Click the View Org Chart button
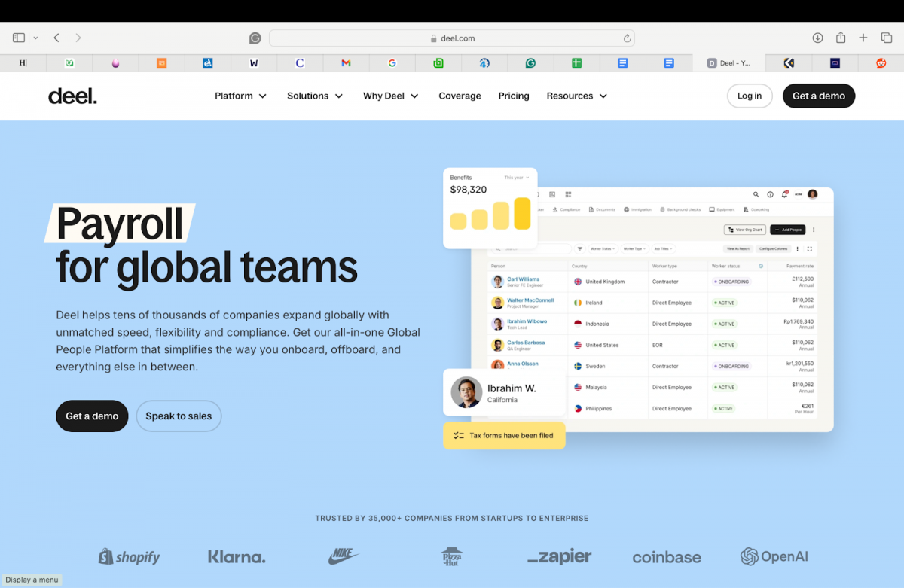 [744, 230]
